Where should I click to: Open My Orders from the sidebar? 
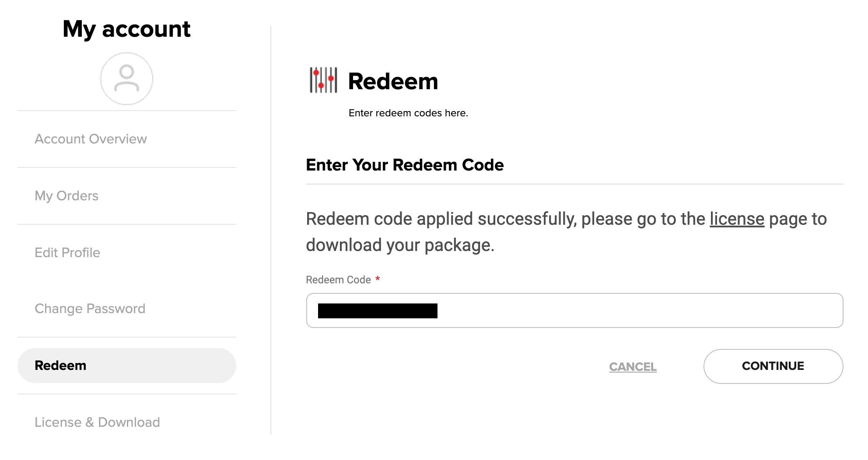click(66, 196)
